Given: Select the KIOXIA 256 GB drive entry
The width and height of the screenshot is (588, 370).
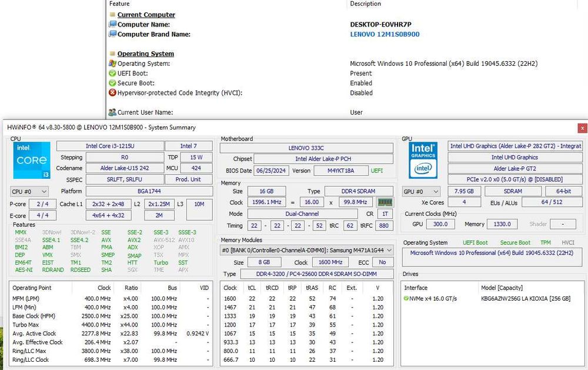Looking at the screenshot, I should (x=525, y=299).
